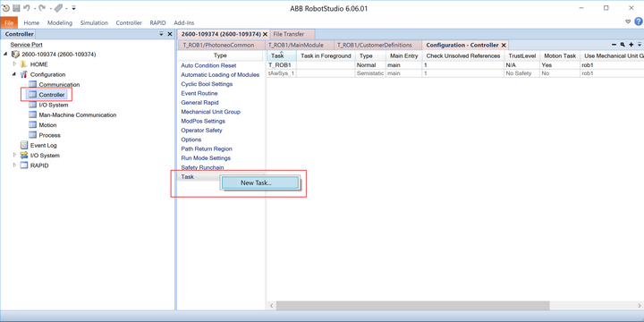Click the Controller panel tab header
This screenshot has height=322, width=644.
coord(20,34)
